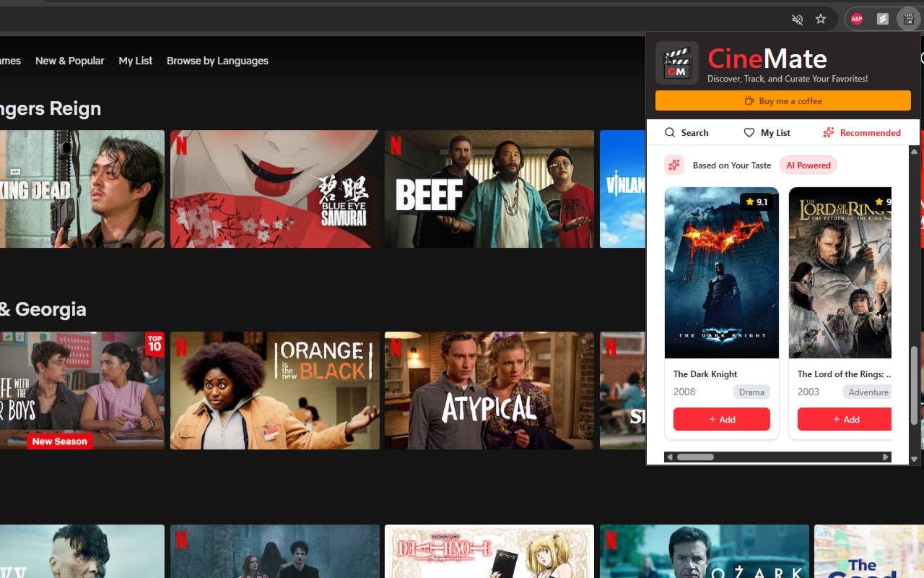Click the vertical scrollbar up arrow in CineMate
Screen dimensions: 924x578
click(914, 151)
